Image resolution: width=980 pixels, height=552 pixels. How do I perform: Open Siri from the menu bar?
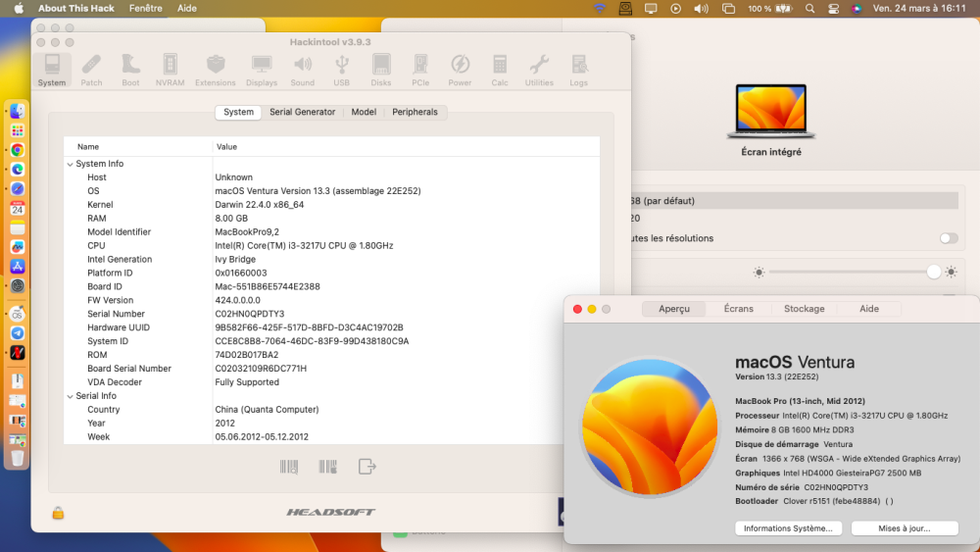pos(857,9)
